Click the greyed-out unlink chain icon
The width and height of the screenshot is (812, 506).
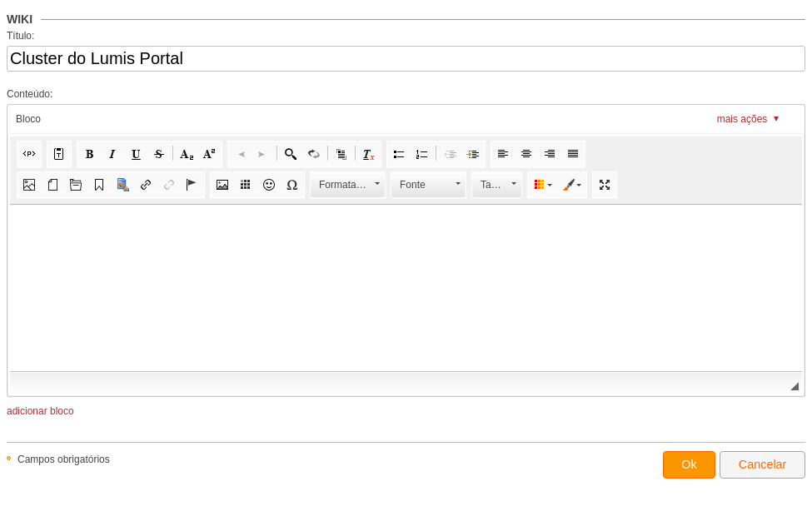point(169,185)
